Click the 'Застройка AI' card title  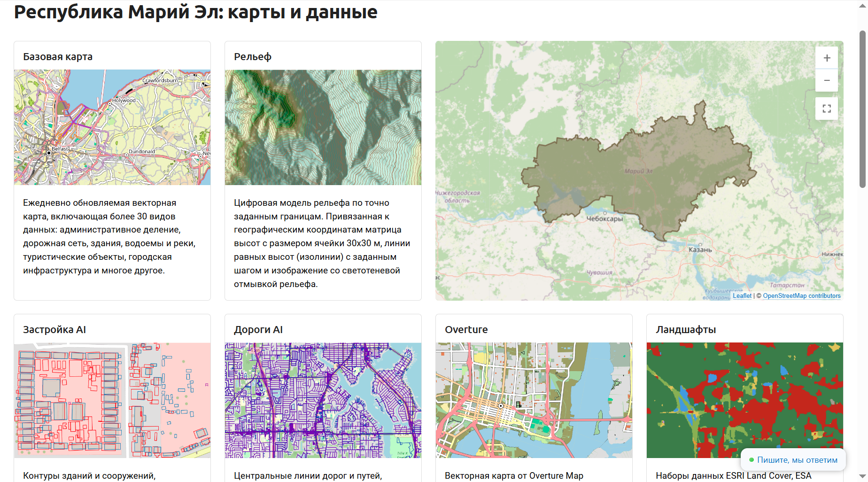[x=54, y=330]
